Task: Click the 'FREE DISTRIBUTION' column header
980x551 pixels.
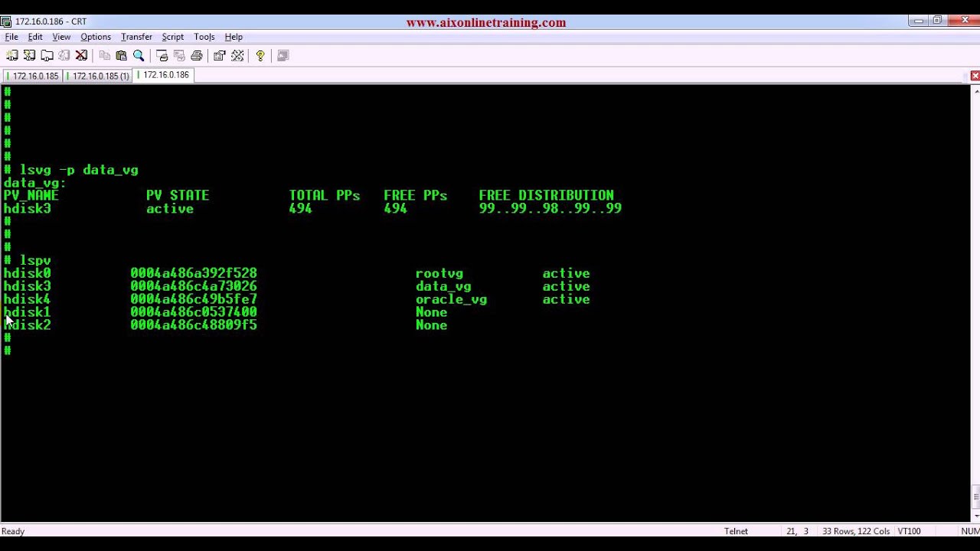Action: (x=546, y=196)
